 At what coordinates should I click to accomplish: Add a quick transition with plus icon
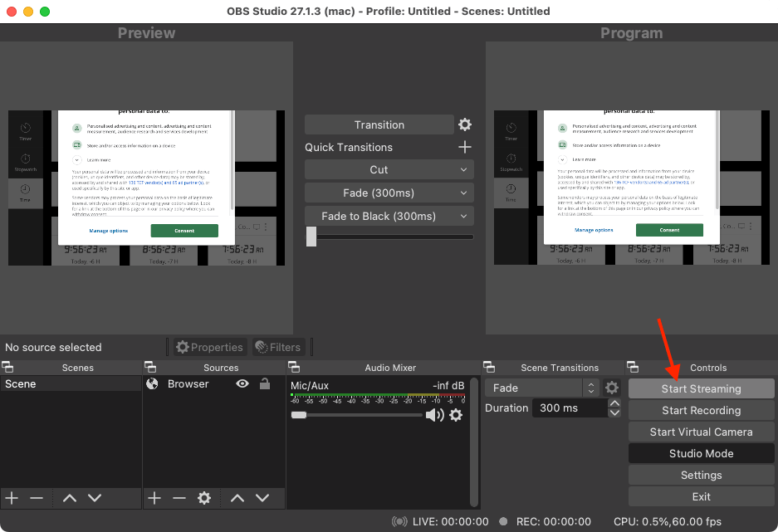465,147
